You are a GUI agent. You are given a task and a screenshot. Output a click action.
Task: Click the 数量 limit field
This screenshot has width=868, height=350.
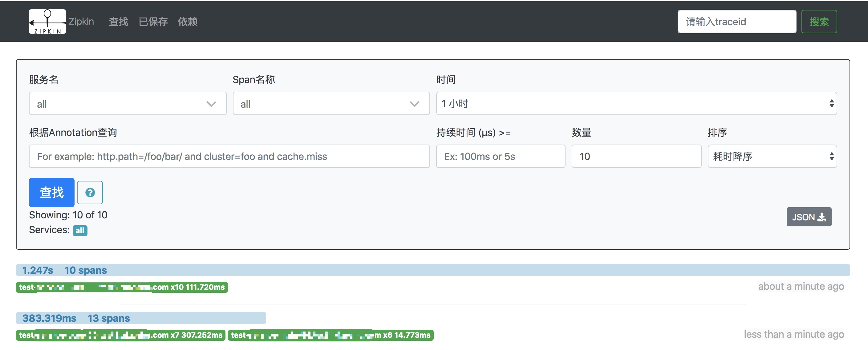click(x=636, y=157)
